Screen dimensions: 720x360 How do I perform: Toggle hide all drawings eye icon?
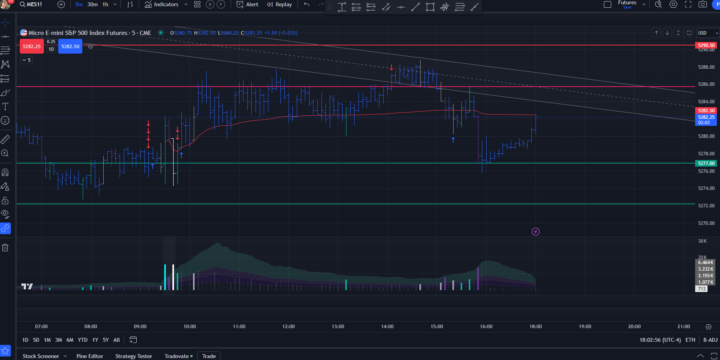pos(5,214)
